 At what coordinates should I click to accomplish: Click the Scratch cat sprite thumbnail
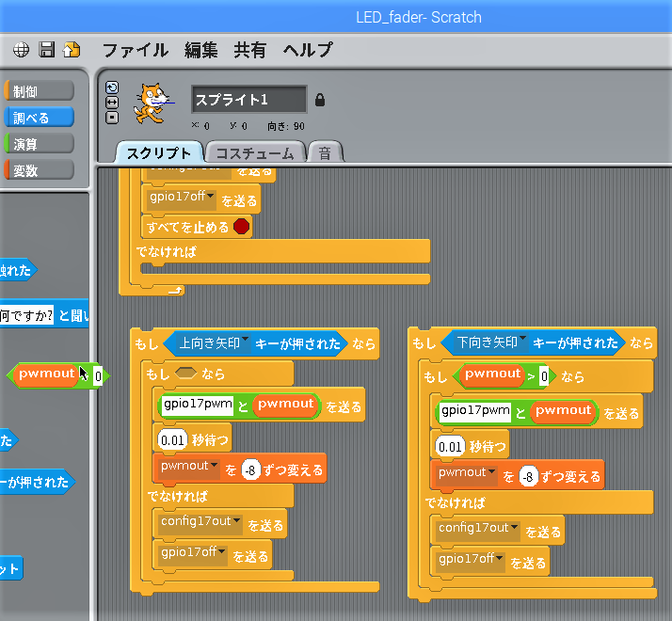[152, 103]
